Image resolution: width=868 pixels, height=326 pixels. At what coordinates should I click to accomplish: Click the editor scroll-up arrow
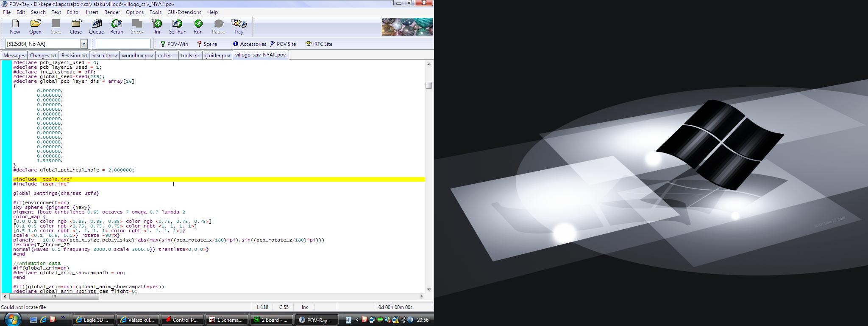pyautogui.click(x=429, y=64)
